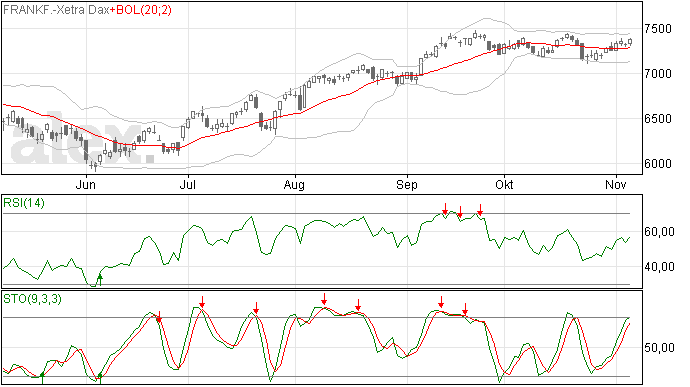Select the Aug month label
Image resolution: width=690 pixels, height=387 pixels.
click(x=294, y=184)
